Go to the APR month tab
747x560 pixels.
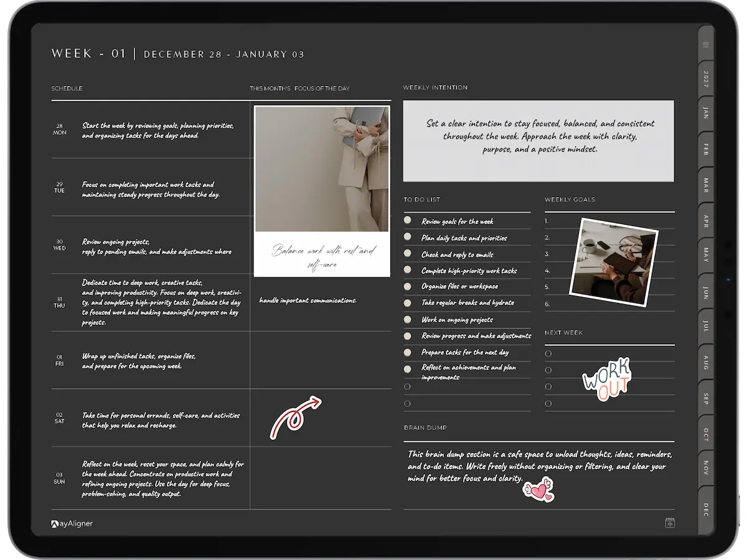tap(706, 221)
